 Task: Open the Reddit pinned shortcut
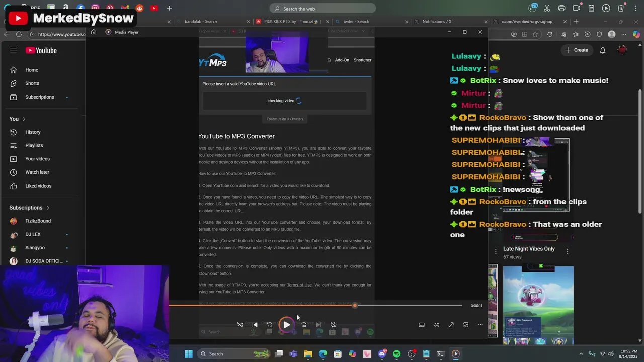[139, 8]
